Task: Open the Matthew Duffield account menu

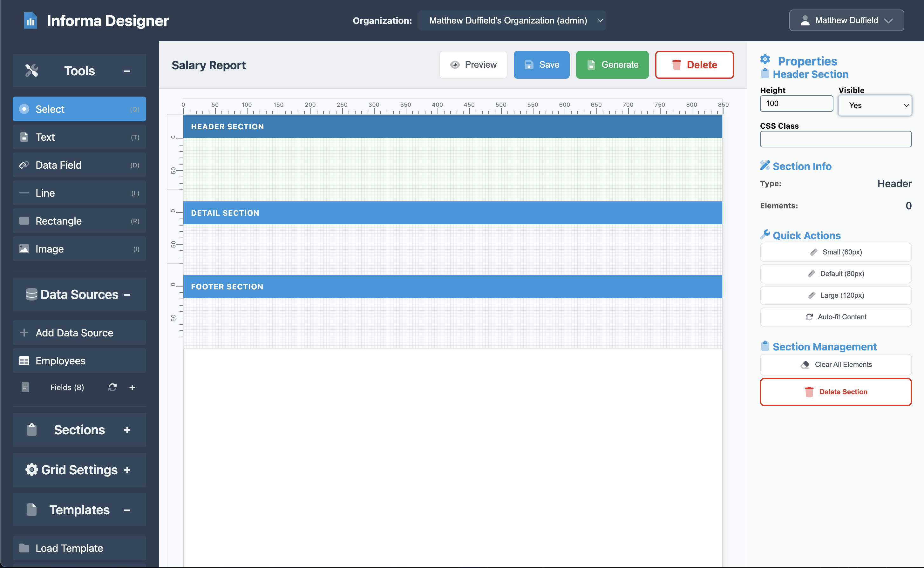Action: pos(846,20)
